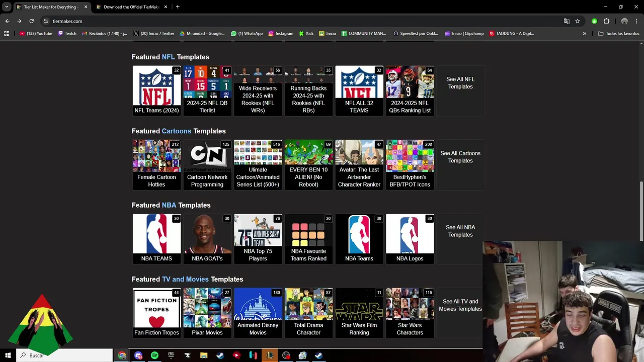Screen dimensions: 644x362
Task: Open the NBA category link in heading
Action: click(169, 205)
